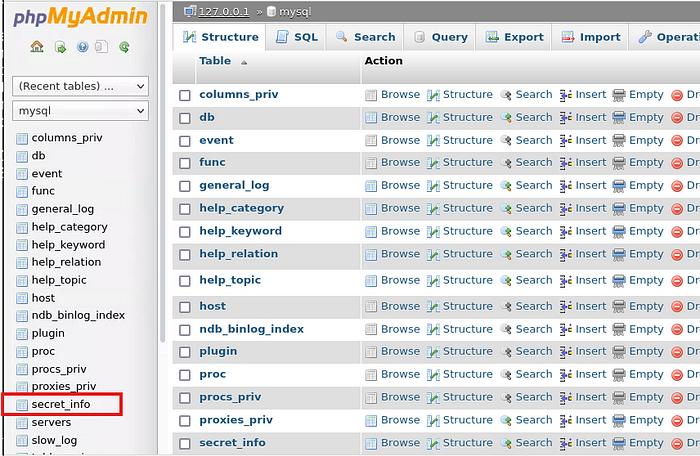700x456 pixels.
Task: Open the Search tab
Action: 365,37
